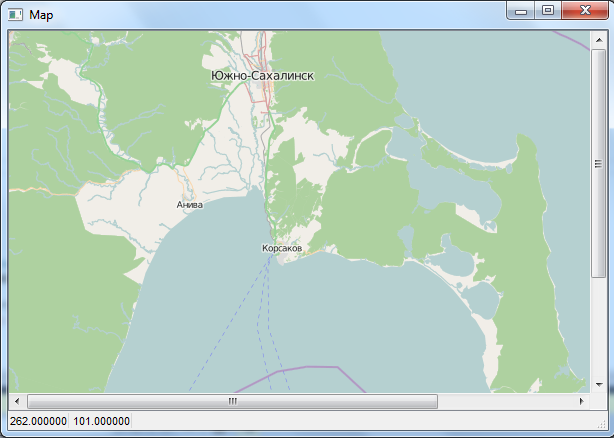This screenshot has height=440, width=614.
Task: Click the "Map" title bar text
Action: [42, 15]
